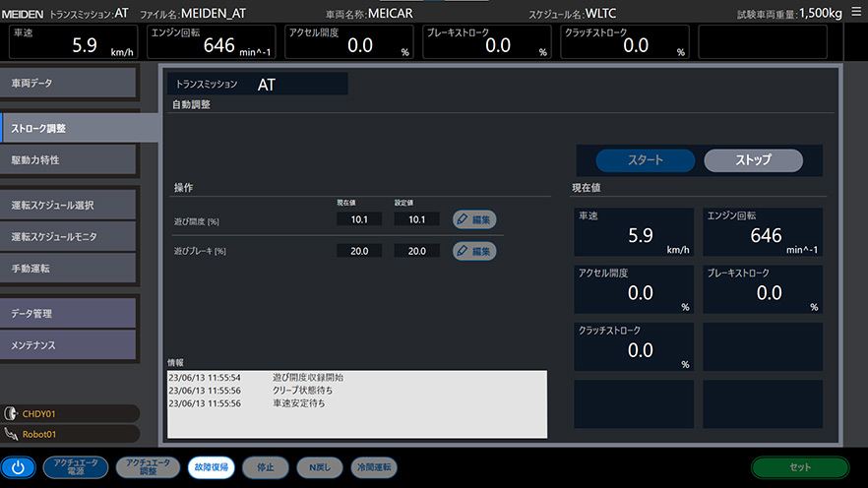Click the ストップ button
The image size is (868, 488).
click(x=754, y=160)
